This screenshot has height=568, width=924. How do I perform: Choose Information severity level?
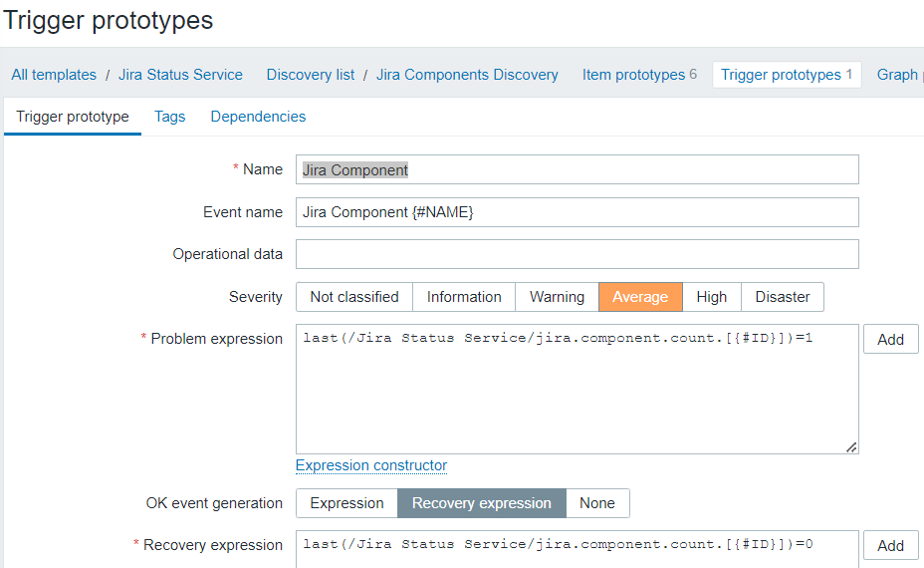[x=464, y=297]
